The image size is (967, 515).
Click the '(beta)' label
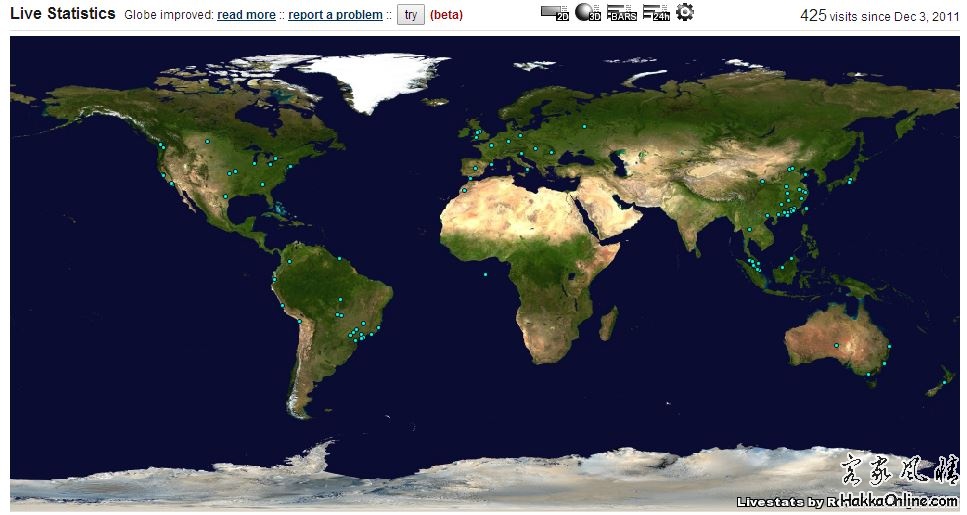coord(446,15)
